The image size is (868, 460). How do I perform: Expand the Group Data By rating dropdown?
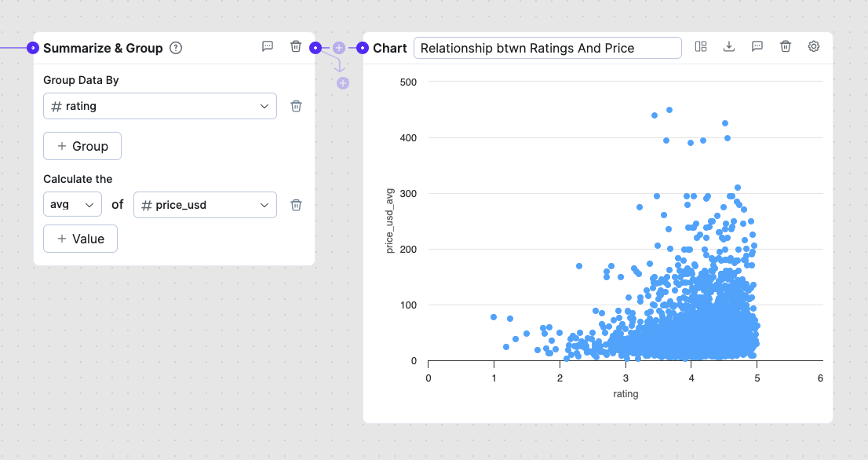pos(160,106)
